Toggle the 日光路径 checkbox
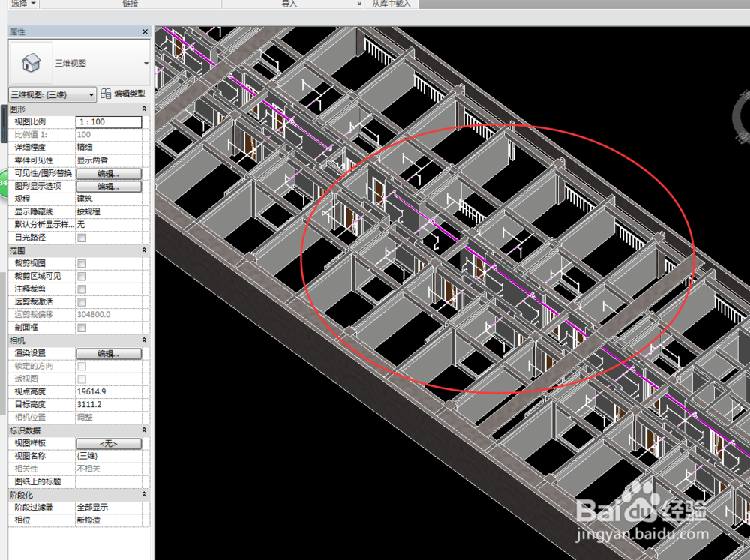This screenshot has width=750, height=560. point(82,238)
